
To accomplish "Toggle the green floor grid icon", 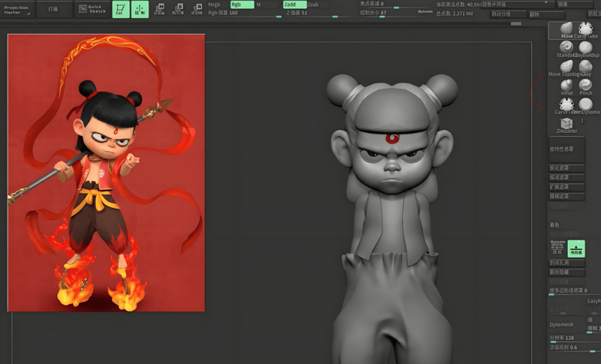I will point(576,248).
